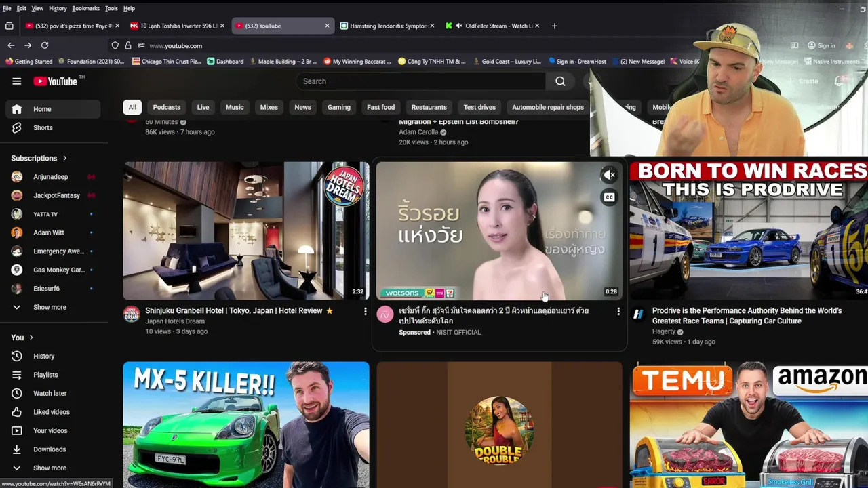Open the History menu
Screen dimensions: 868x488
(58, 8)
